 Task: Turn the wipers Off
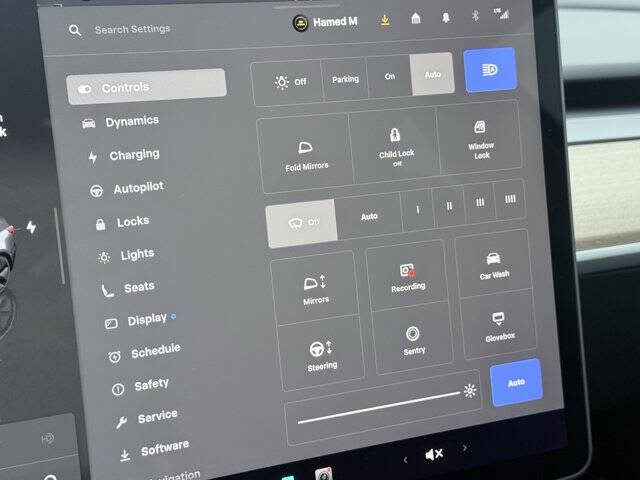pyautogui.click(x=302, y=223)
